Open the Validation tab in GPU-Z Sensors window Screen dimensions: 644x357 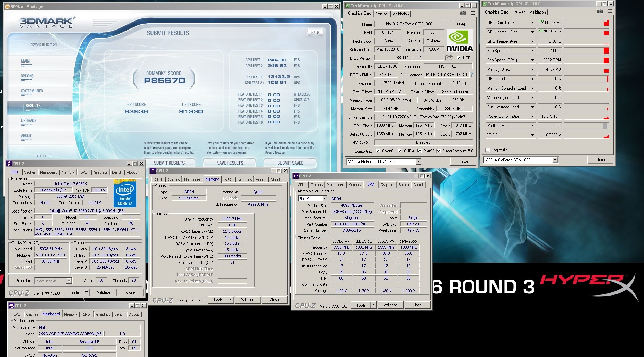pyautogui.click(x=538, y=12)
